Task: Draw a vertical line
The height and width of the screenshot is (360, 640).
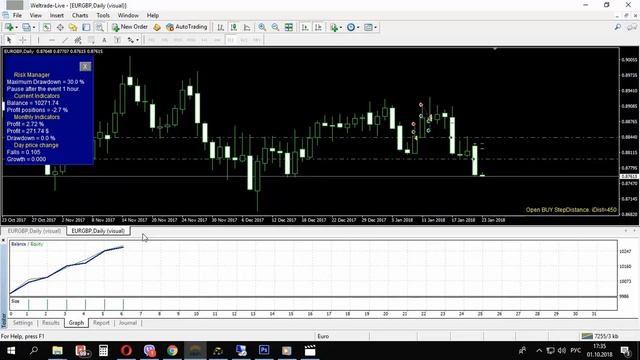Action: coord(38,40)
